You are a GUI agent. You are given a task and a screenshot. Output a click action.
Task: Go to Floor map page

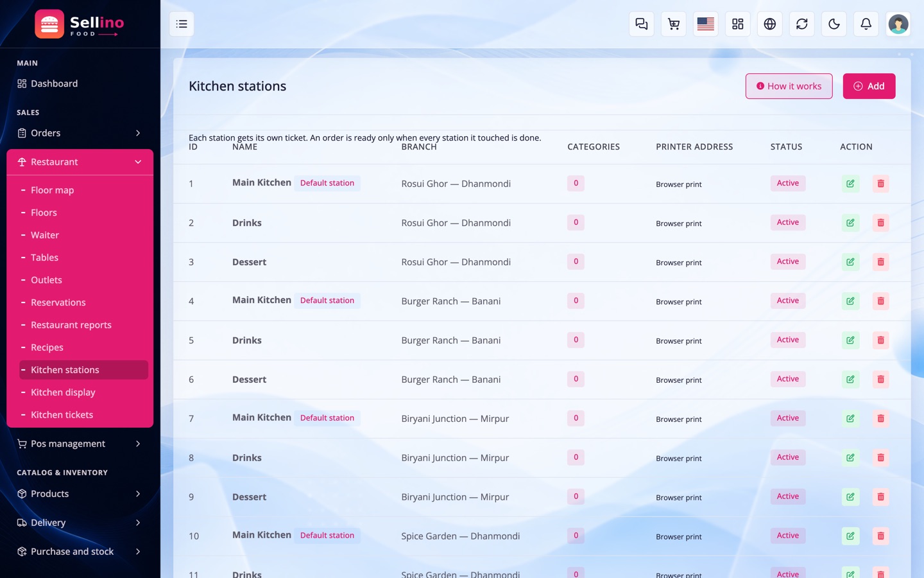coord(83,190)
